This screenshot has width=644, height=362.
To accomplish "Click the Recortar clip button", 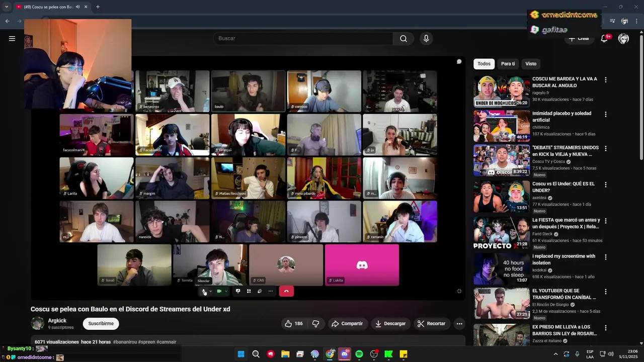I will pos(432,324).
